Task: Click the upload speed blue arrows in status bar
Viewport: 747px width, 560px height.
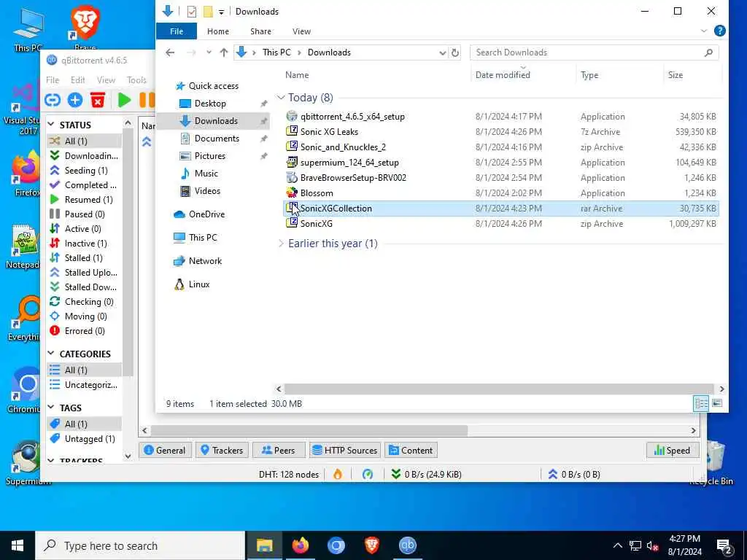Action: [553, 474]
